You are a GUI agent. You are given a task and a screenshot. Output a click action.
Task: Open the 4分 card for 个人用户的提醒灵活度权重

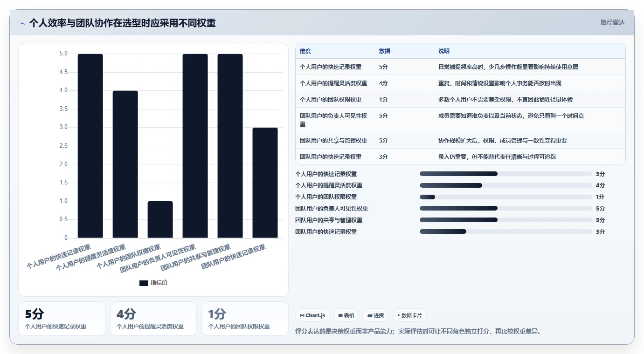click(153, 318)
